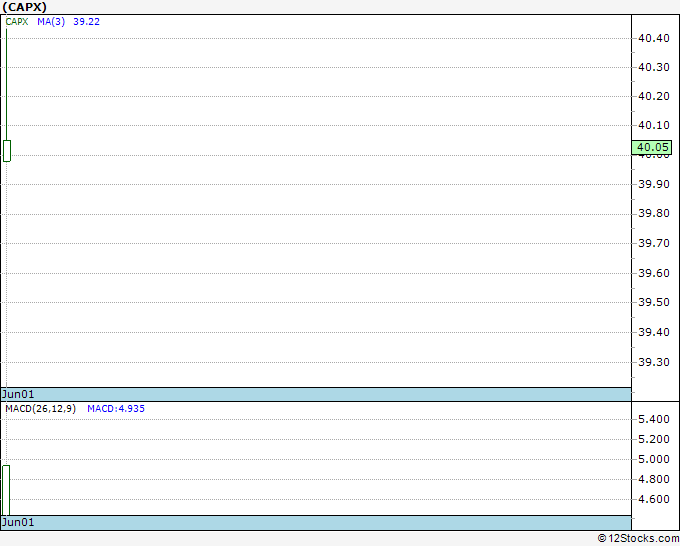The image size is (680, 546).
Task: Click the 40.20 price axis label
Action: pyautogui.click(x=654, y=96)
